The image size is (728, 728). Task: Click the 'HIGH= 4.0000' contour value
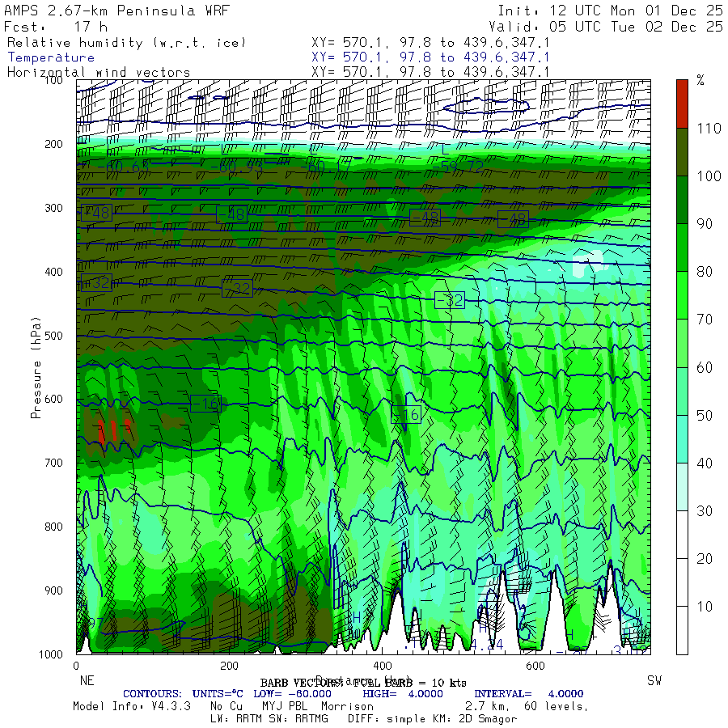coord(403,694)
